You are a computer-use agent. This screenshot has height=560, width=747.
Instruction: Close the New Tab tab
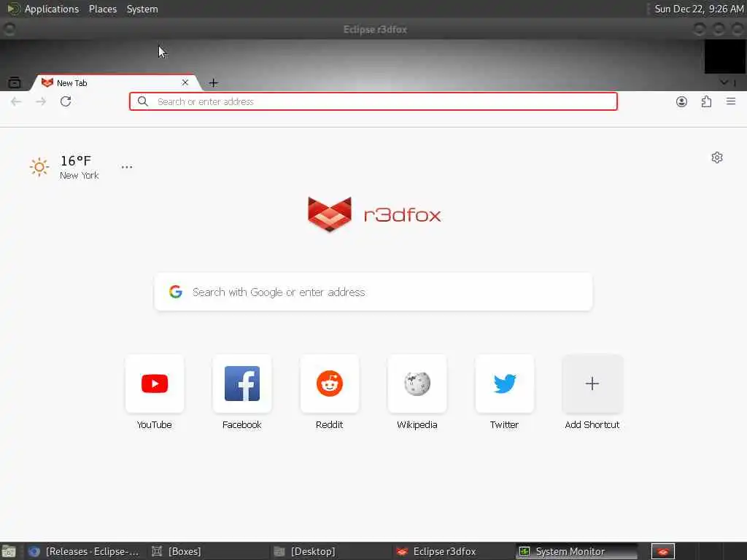185,82
